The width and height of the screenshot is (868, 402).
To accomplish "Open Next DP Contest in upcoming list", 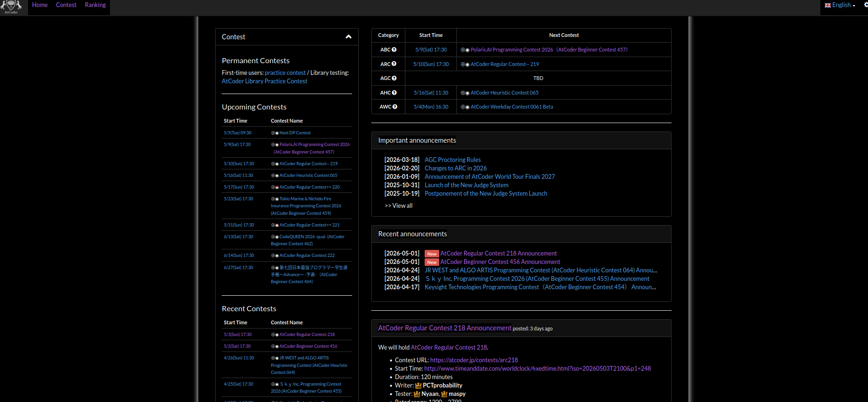I will click(295, 133).
